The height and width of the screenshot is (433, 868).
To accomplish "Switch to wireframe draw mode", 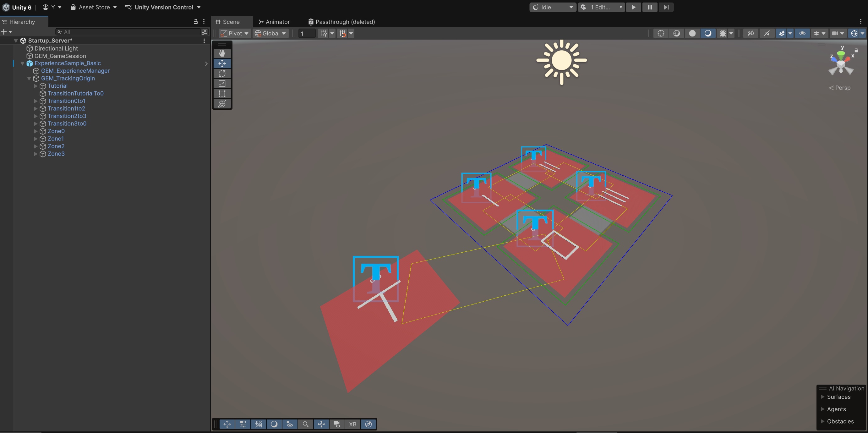I will [661, 33].
